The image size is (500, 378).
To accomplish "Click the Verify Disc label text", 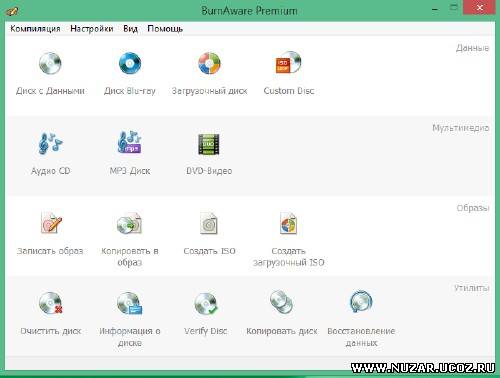I will point(206,331).
